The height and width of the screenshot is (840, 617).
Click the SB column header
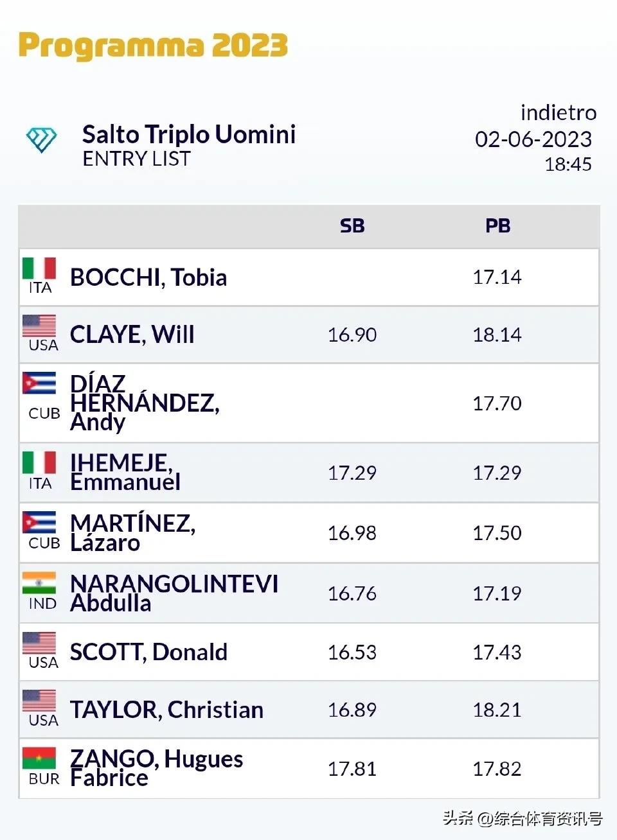pyautogui.click(x=352, y=226)
